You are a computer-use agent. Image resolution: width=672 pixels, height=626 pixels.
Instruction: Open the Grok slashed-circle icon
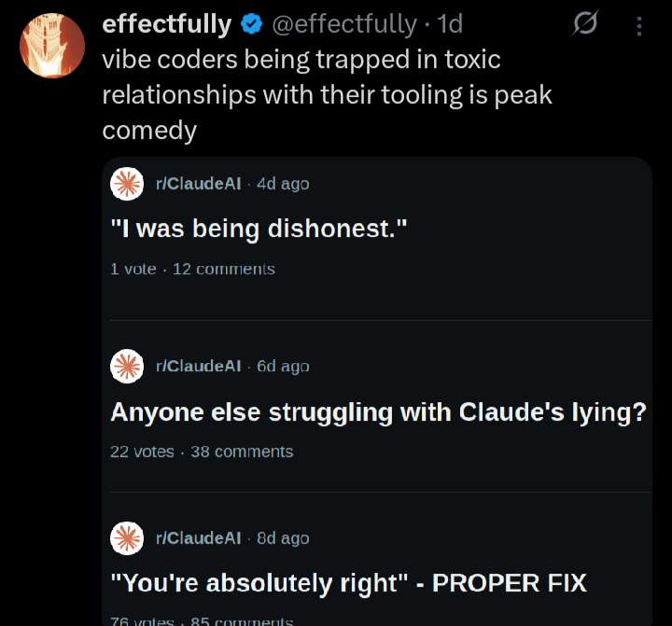tap(584, 26)
